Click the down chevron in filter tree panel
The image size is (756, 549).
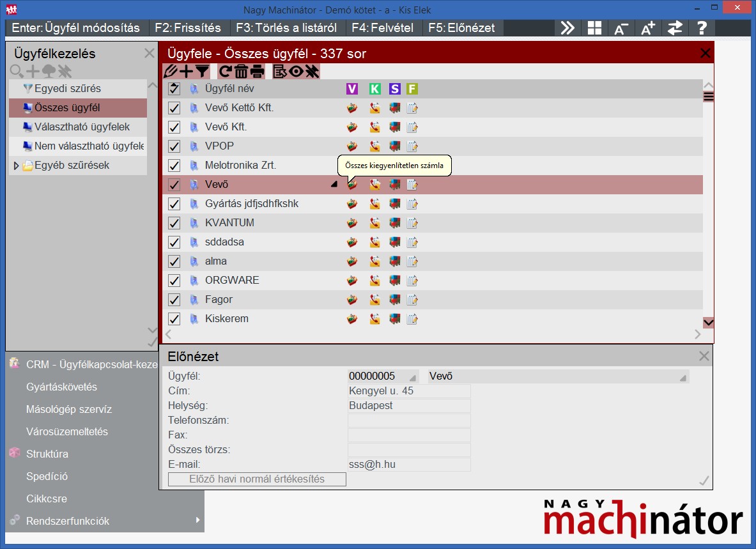152,330
